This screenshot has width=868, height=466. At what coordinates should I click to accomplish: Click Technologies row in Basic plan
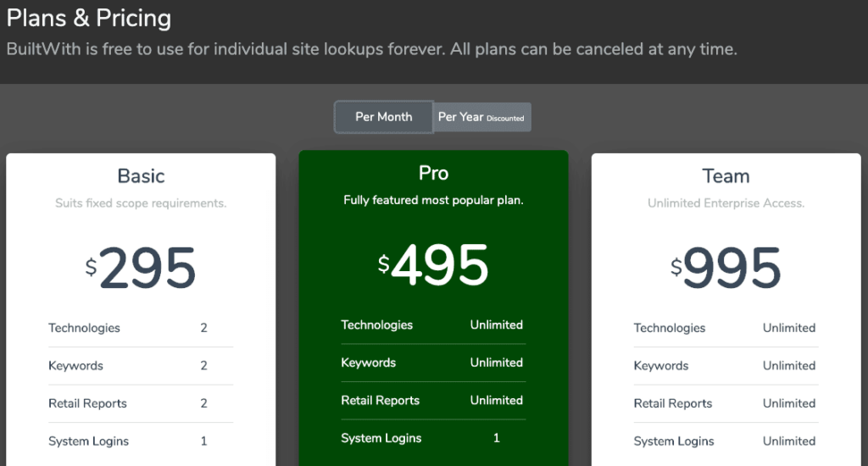coord(141,328)
